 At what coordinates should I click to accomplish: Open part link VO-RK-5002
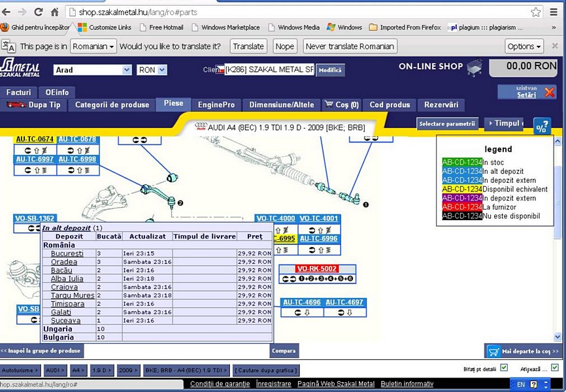(x=317, y=269)
